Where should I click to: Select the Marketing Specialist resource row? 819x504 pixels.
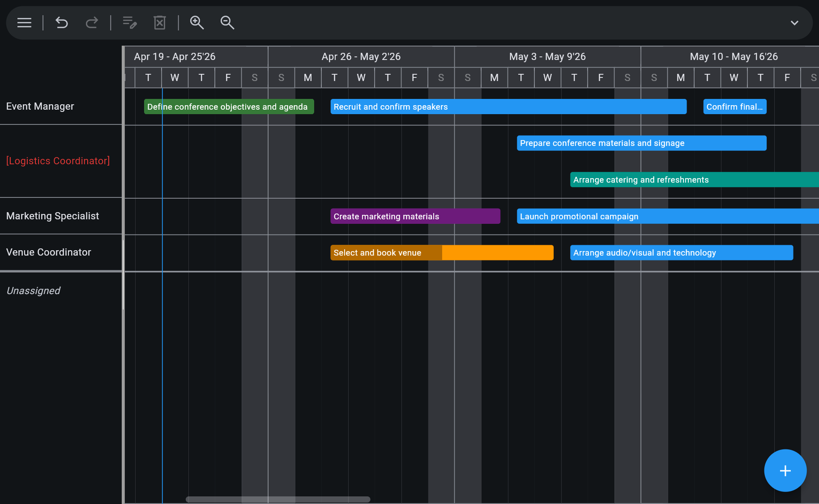pos(52,216)
